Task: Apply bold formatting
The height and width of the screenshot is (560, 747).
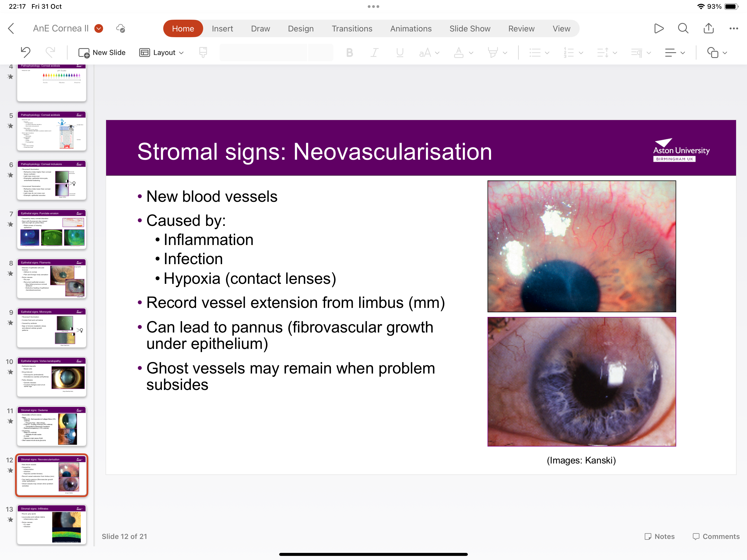Action: pyautogui.click(x=349, y=53)
